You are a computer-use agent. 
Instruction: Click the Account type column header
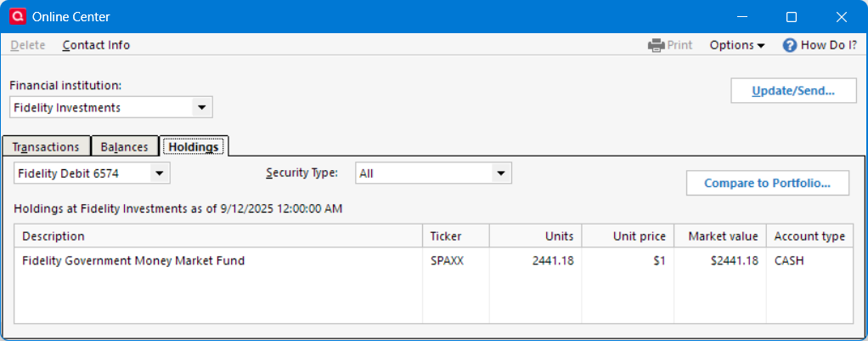tap(809, 236)
